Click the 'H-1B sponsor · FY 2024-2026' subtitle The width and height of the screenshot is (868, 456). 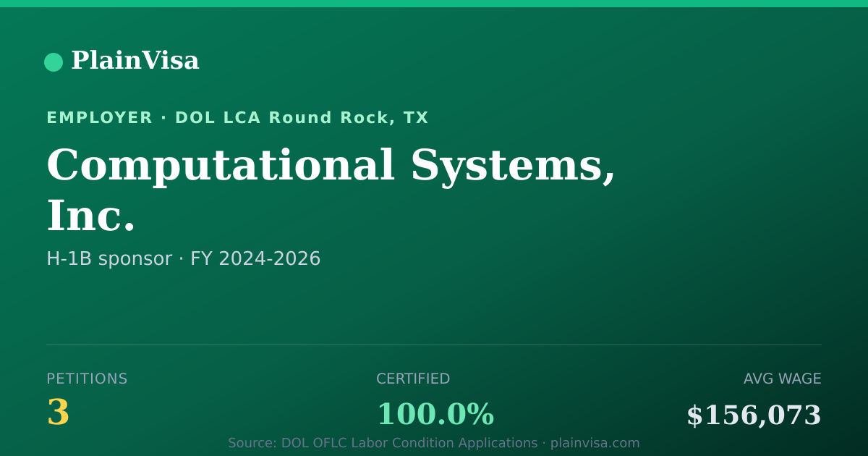[184, 259]
